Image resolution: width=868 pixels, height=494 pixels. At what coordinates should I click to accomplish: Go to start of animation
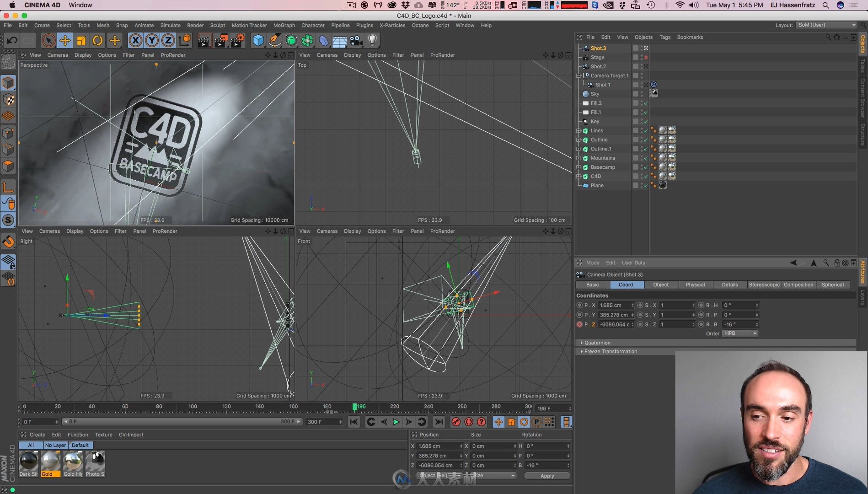pyautogui.click(x=354, y=422)
